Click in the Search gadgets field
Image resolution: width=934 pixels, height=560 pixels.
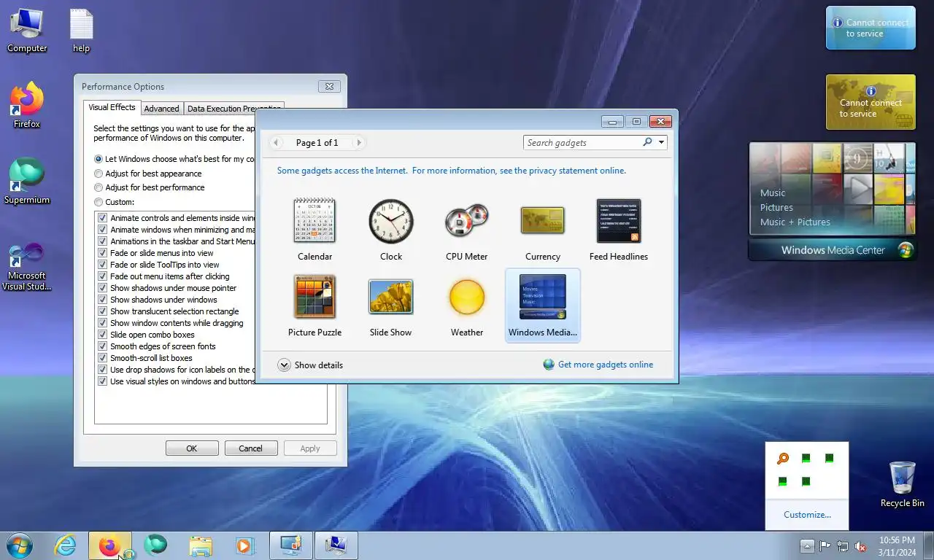[x=582, y=142]
